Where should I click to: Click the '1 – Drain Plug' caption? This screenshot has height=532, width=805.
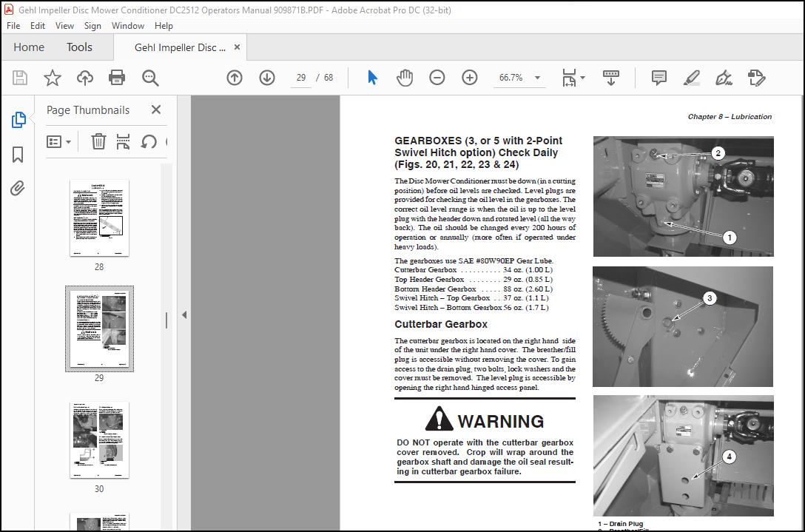[620, 524]
